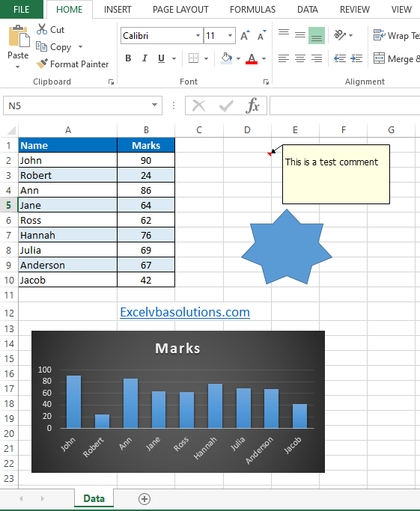This screenshot has height=511, width=420.
Task: Click the Decrease Indent icon
Action: point(340,58)
